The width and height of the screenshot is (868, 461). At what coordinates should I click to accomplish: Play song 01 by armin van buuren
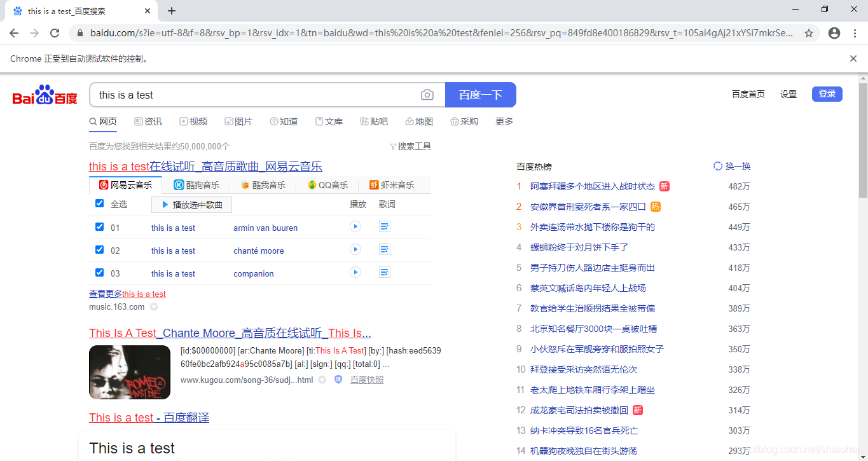point(355,226)
